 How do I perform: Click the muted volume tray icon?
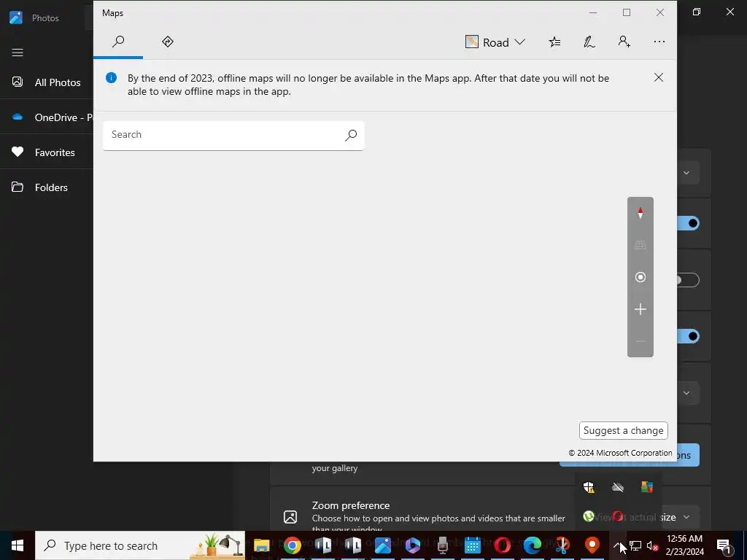click(653, 546)
